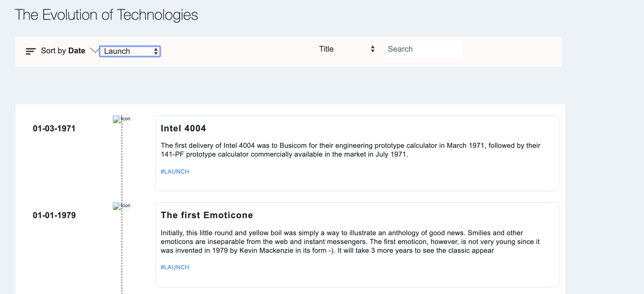The image size is (644, 294).
Task: Focus the Search input field
Action: click(x=423, y=49)
